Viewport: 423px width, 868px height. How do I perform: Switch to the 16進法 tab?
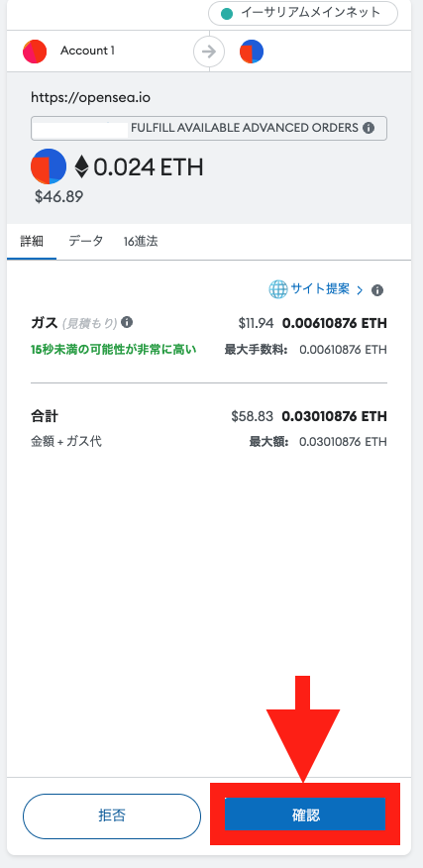click(141, 242)
